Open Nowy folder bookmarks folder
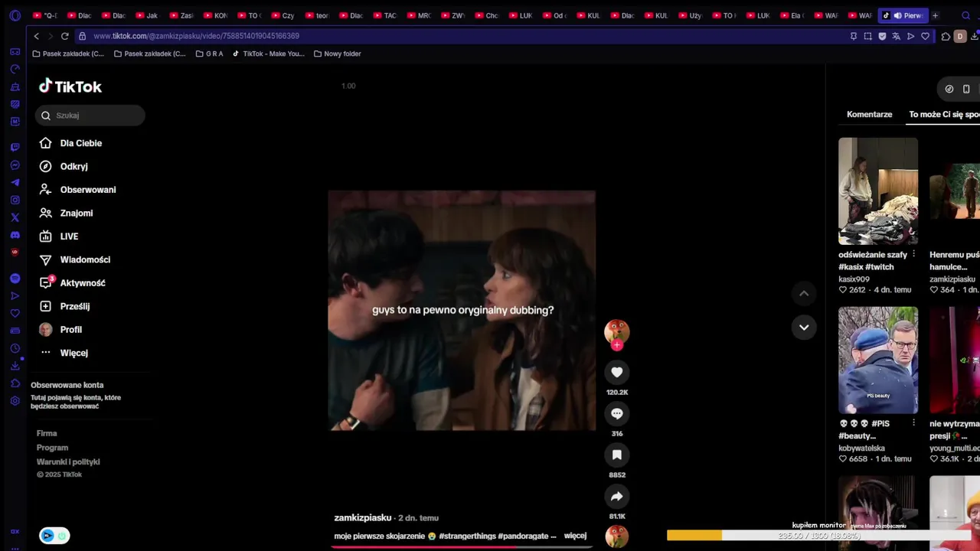 pyautogui.click(x=337, y=54)
